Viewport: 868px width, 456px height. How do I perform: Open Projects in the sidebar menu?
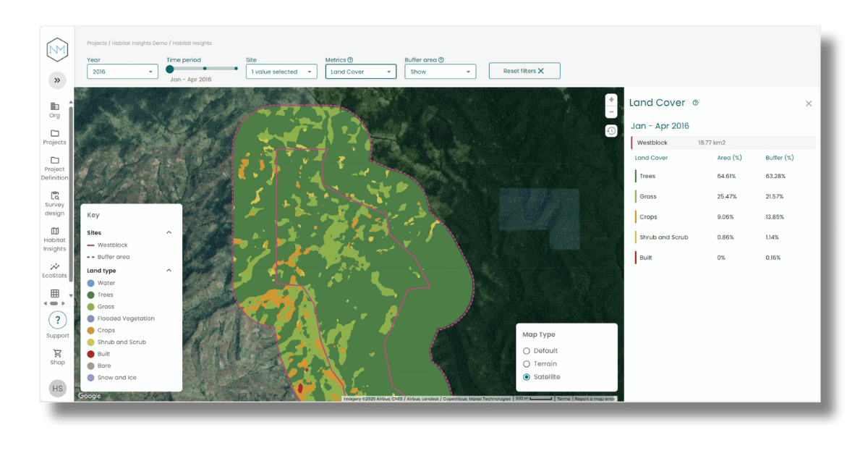55,137
